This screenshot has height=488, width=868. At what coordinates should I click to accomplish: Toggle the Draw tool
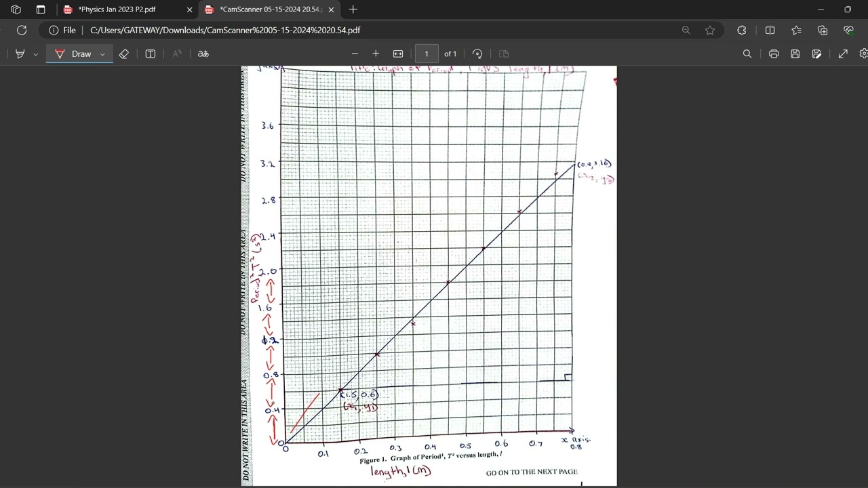click(x=73, y=54)
